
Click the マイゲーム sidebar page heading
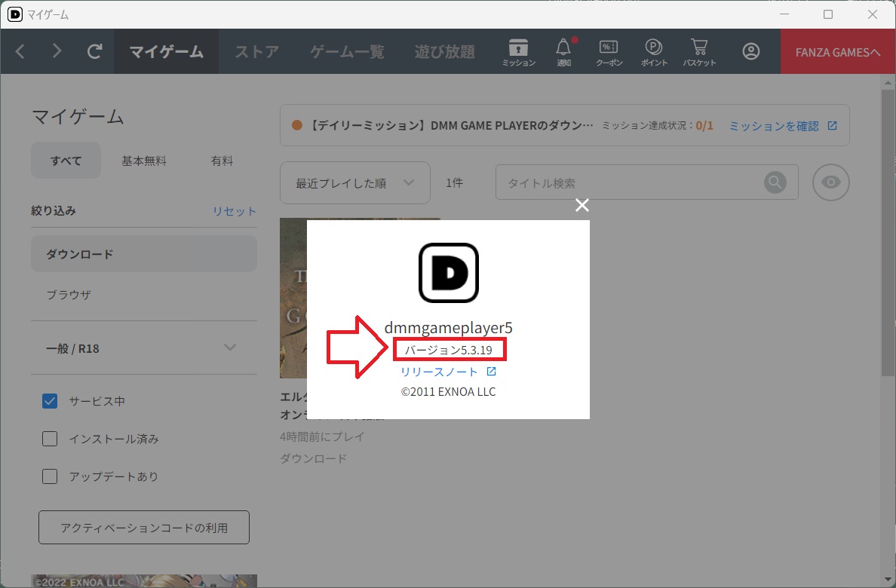pos(78,117)
